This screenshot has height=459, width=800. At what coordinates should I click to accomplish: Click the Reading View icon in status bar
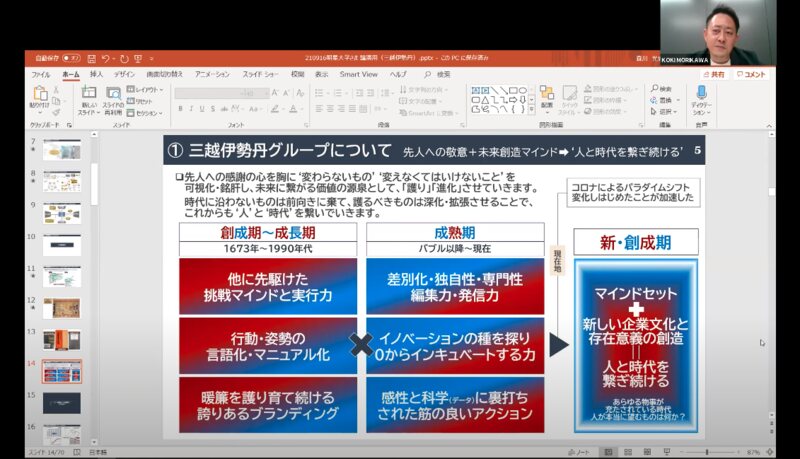point(645,452)
